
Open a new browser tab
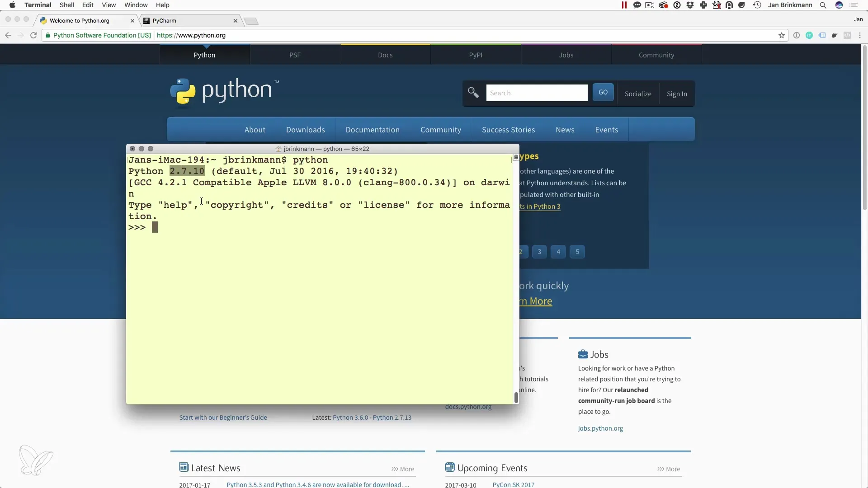coord(251,21)
